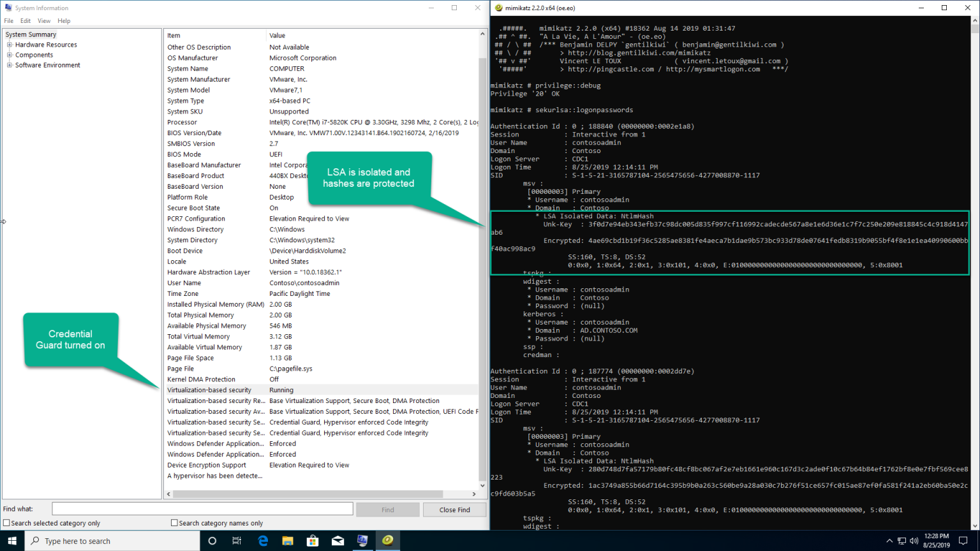Screen dimensions: 980x551
Task: Open network status tray icon
Action: pos(902,541)
